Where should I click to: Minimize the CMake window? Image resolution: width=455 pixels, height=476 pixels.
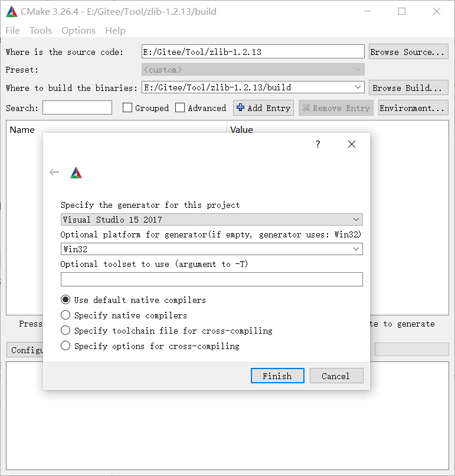coord(368,11)
